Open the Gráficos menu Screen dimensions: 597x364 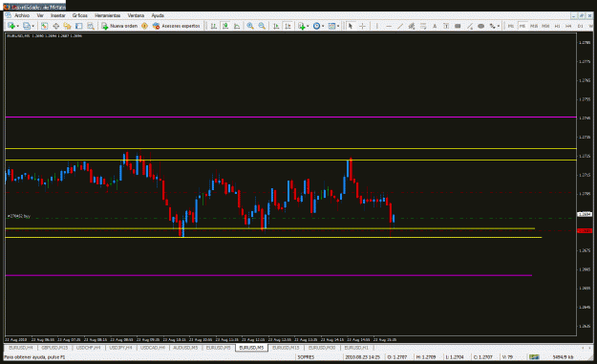(80, 15)
